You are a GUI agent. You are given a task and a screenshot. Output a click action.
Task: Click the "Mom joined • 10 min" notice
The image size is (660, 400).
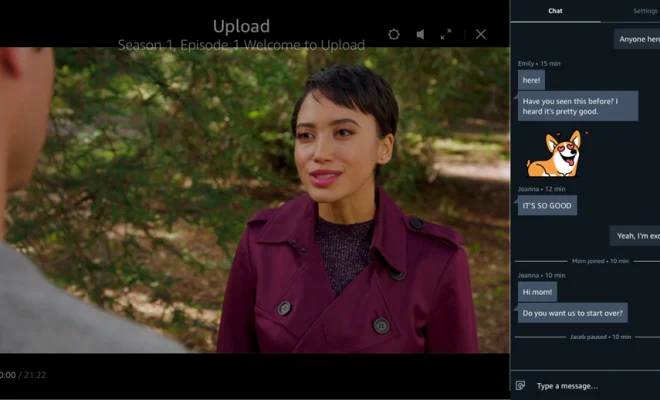(x=600, y=261)
